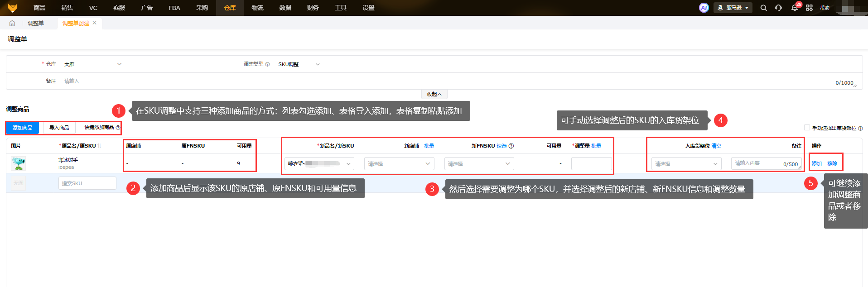The image size is (868, 287).
Task: Open the 新品名/新SKU dropdown showing 晾衣架
Action: [x=319, y=163]
